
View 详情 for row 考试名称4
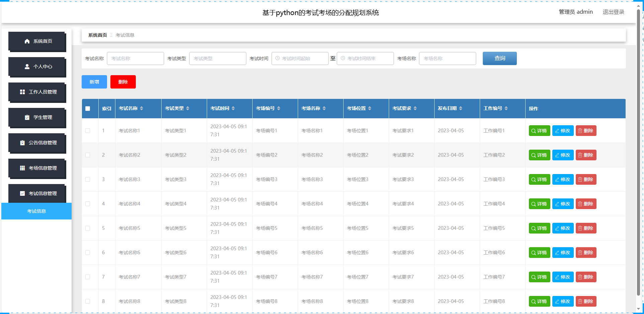pyautogui.click(x=539, y=204)
